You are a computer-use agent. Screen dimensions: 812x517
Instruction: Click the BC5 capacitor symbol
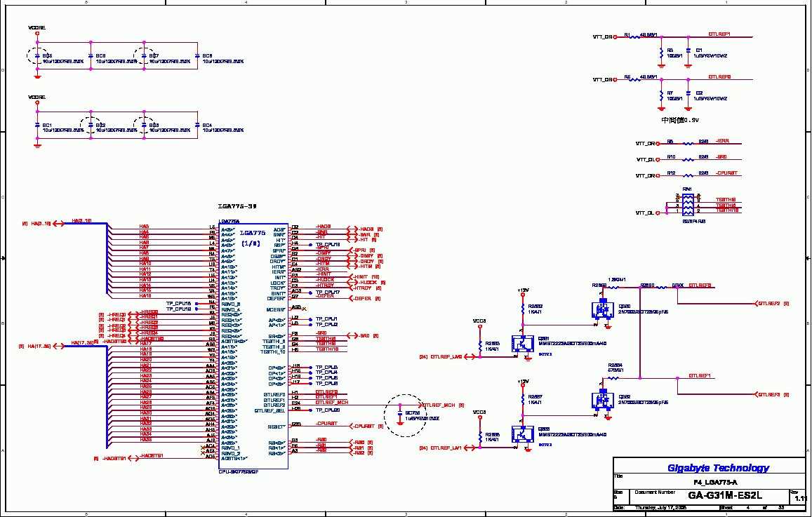(37, 55)
